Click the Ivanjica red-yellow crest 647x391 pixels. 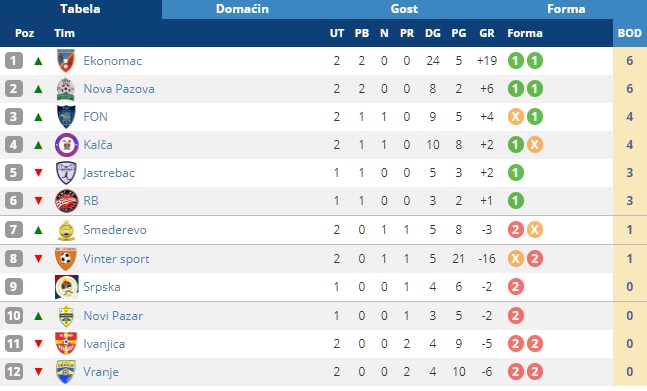point(66,344)
